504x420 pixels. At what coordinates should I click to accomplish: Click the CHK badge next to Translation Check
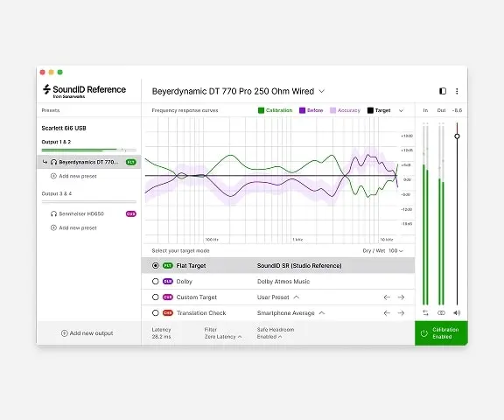point(168,313)
